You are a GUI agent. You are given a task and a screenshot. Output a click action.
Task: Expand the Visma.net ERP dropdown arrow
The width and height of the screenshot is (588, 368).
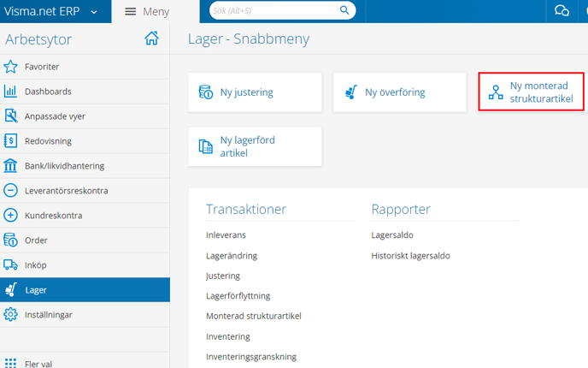pos(94,12)
